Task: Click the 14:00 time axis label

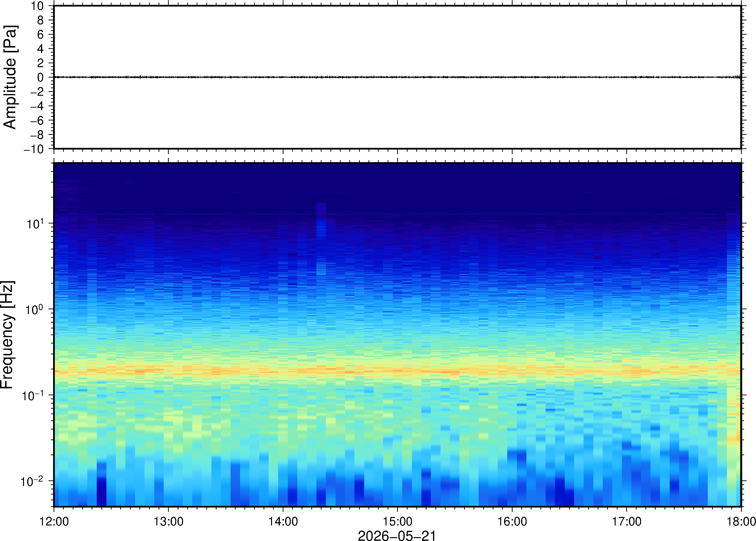Action: click(283, 521)
